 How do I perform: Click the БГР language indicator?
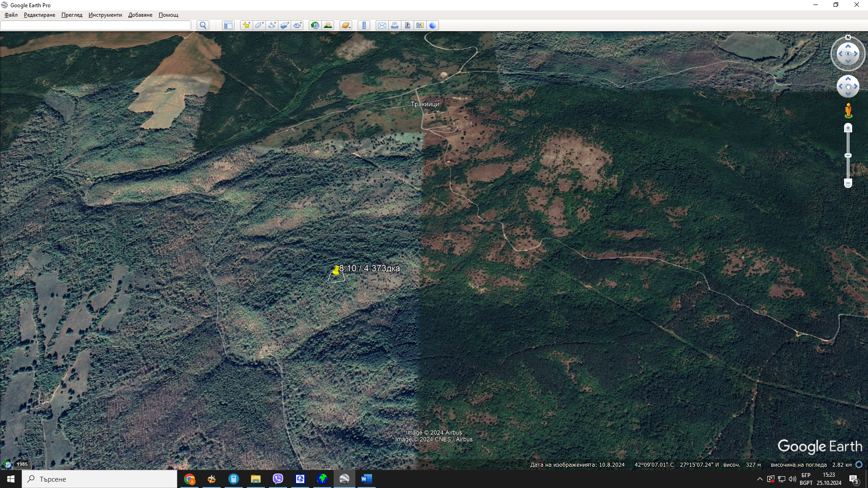[806, 475]
